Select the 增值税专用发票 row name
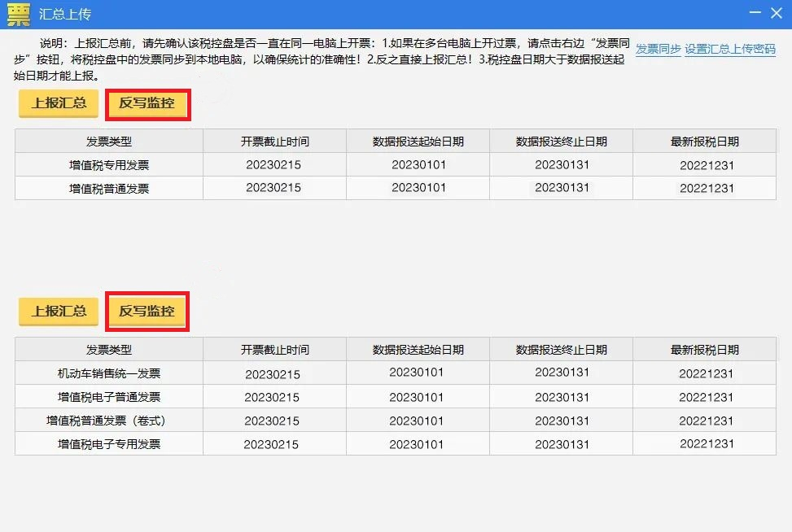The width and height of the screenshot is (792, 532). click(x=109, y=165)
